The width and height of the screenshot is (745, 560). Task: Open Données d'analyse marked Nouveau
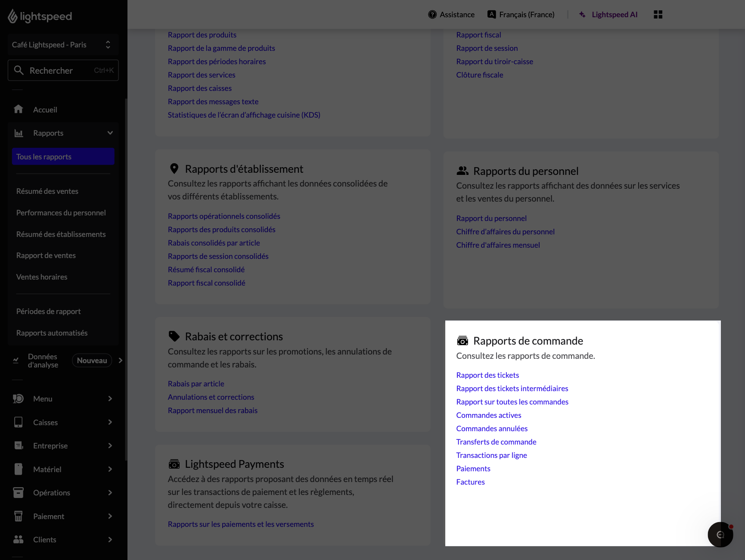tap(42, 361)
